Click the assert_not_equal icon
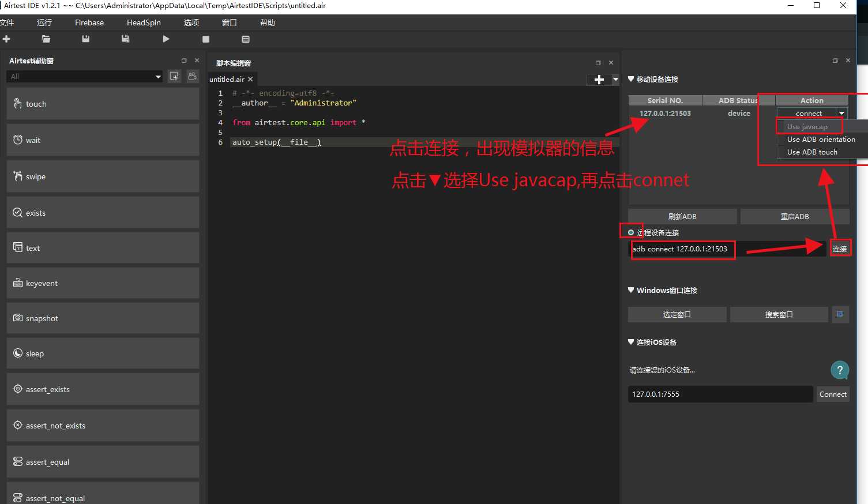The height and width of the screenshot is (504, 868). pos(18,498)
